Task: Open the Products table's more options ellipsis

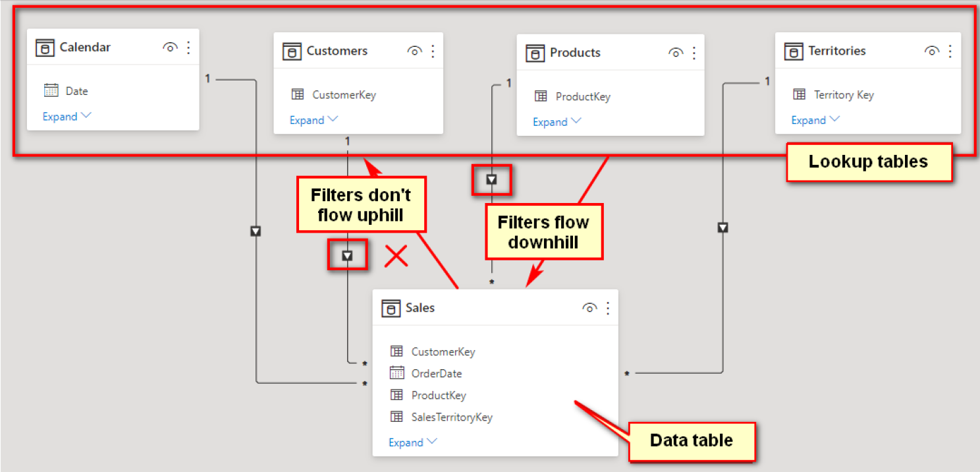Action: [694, 53]
